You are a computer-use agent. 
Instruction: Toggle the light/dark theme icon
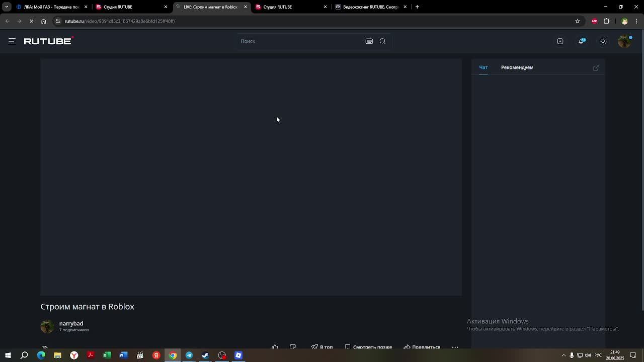click(x=603, y=41)
